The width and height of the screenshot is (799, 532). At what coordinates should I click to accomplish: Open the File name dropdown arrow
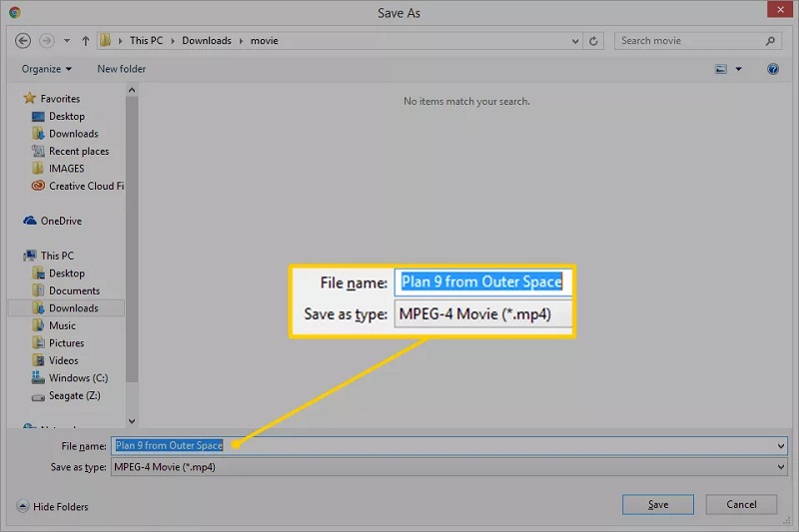tap(780, 446)
